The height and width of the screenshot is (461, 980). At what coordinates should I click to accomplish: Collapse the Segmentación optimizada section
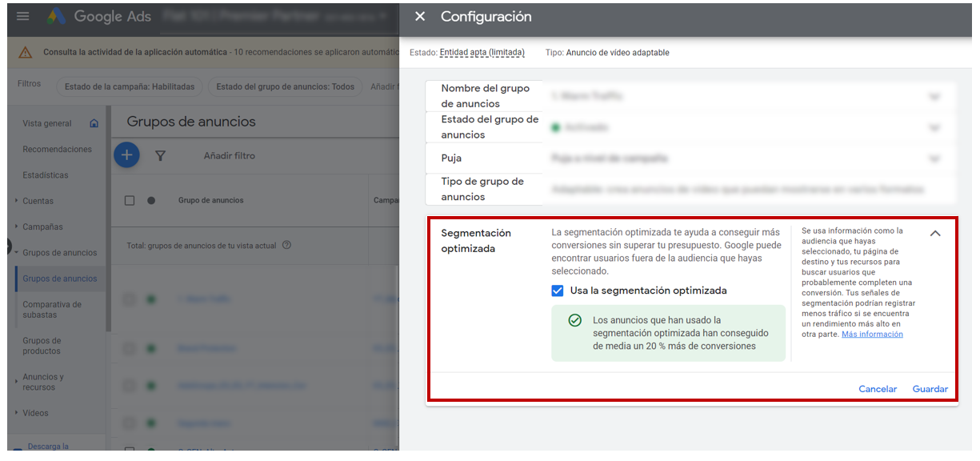tap(934, 232)
